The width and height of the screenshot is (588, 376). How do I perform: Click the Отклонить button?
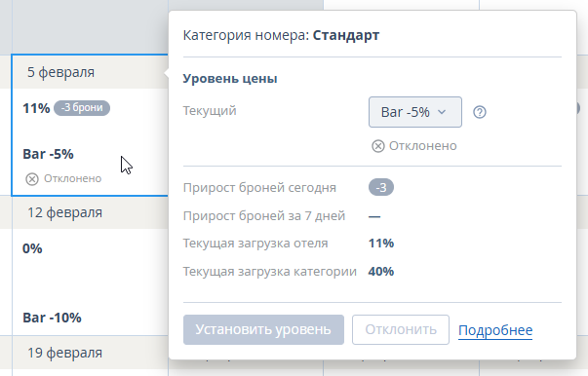401,329
